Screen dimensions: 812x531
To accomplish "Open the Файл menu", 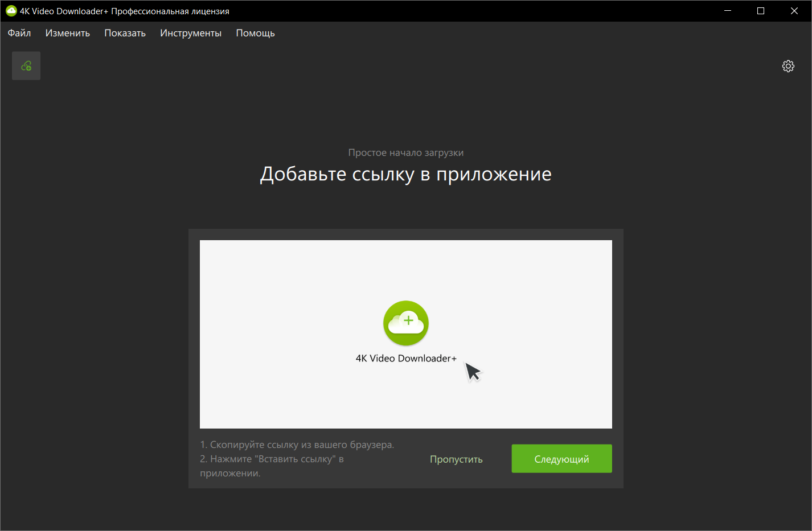I will [x=19, y=33].
